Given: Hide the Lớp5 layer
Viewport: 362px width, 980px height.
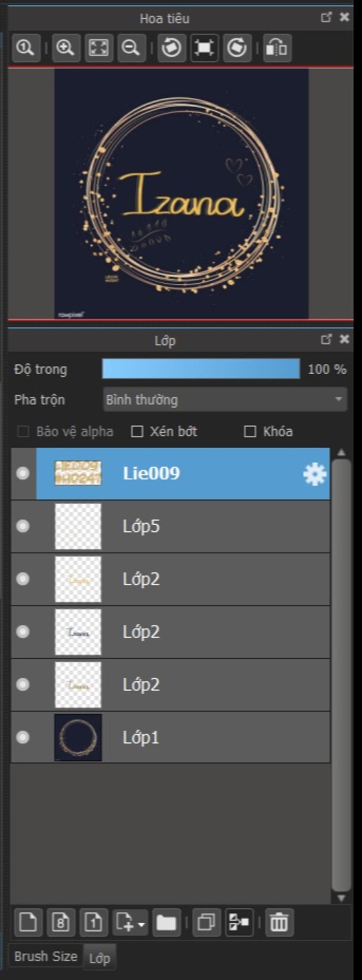Looking at the screenshot, I should [23, 526].
